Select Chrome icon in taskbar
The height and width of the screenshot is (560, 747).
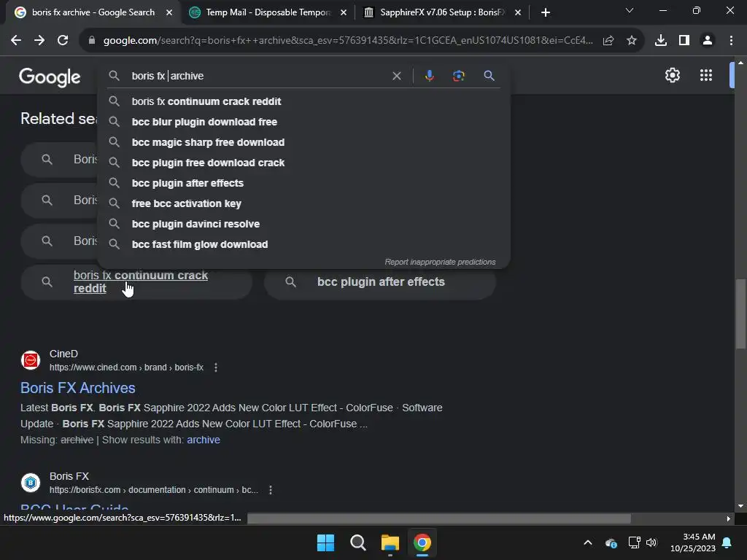pos(422,542)
